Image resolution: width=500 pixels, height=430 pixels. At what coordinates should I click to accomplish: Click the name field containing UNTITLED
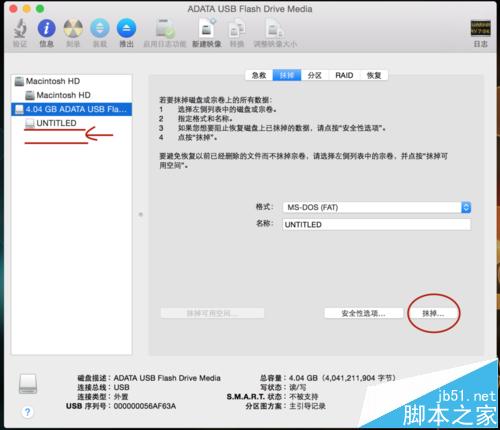coord(377,224)
